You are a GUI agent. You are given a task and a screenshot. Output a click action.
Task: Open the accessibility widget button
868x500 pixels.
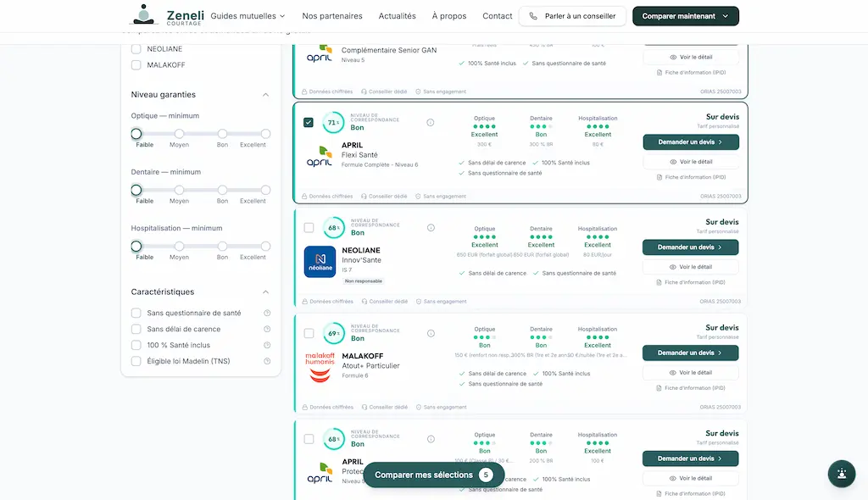(842, 474)
